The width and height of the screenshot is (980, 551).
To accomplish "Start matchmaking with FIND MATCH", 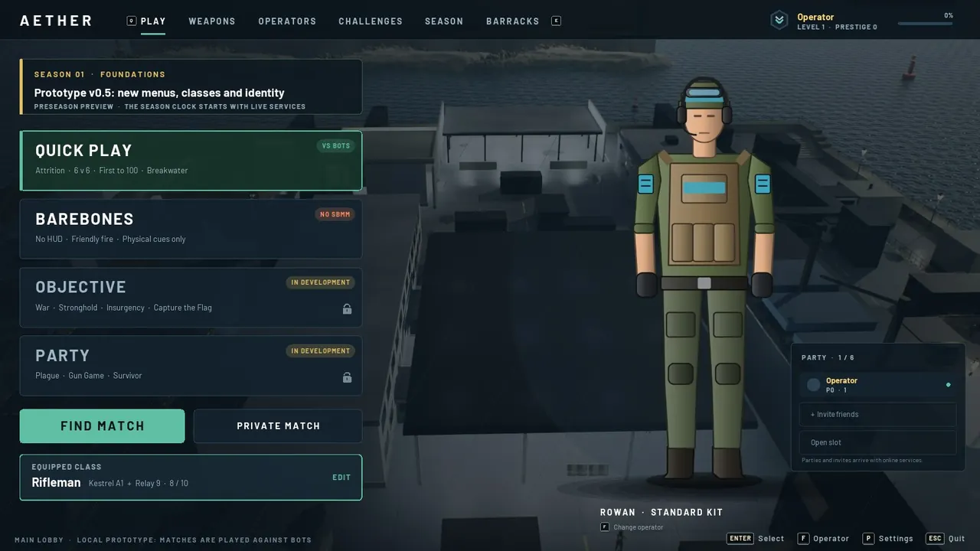I will pos(103,426).
